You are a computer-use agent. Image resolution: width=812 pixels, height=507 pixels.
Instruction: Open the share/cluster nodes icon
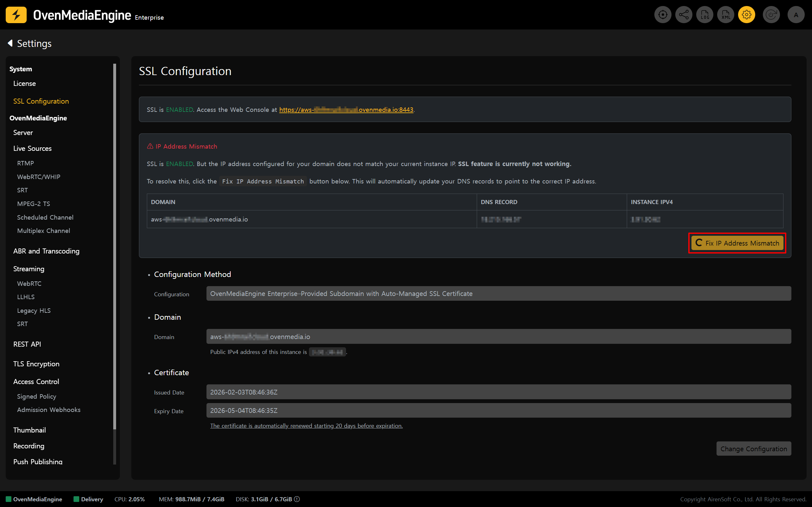coord(684,15)
